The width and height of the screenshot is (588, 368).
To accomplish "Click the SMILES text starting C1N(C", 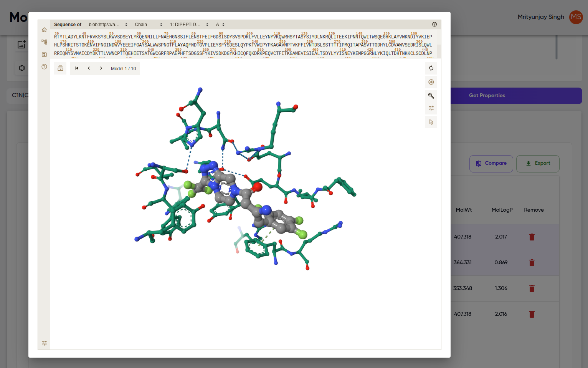I will (x=20, y=95).
